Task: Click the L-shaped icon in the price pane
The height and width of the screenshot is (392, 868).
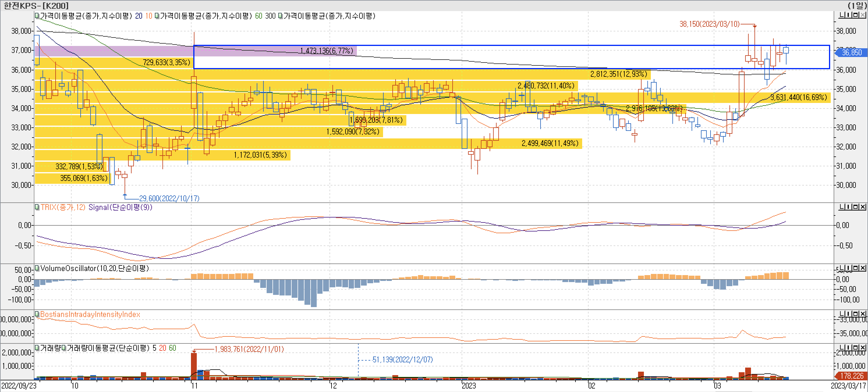Action: [x=842, y=15]
